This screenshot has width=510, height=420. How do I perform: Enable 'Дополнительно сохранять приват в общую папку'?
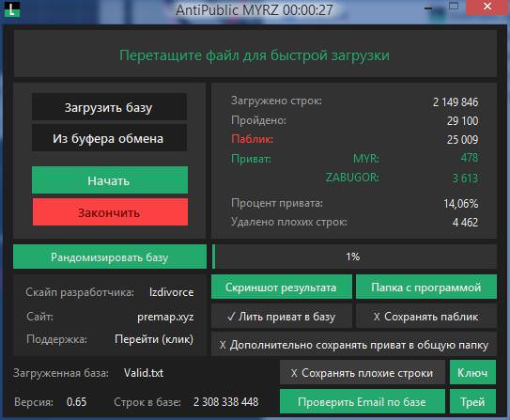coord(354,345)
